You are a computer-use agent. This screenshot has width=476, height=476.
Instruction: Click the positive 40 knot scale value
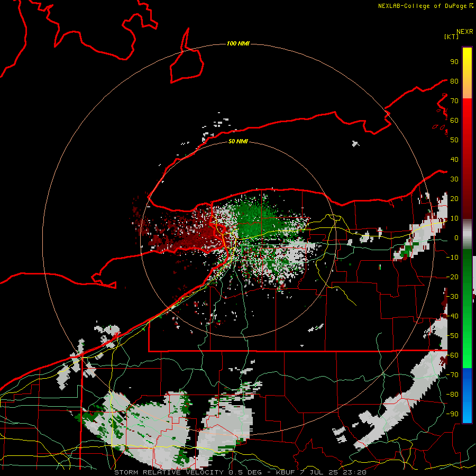coord(454,159)
